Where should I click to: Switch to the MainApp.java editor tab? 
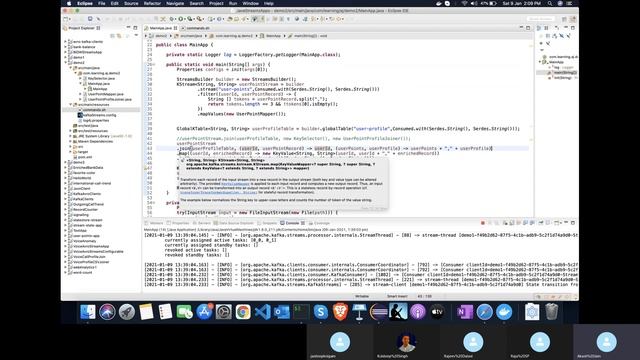tap(161, 28)
